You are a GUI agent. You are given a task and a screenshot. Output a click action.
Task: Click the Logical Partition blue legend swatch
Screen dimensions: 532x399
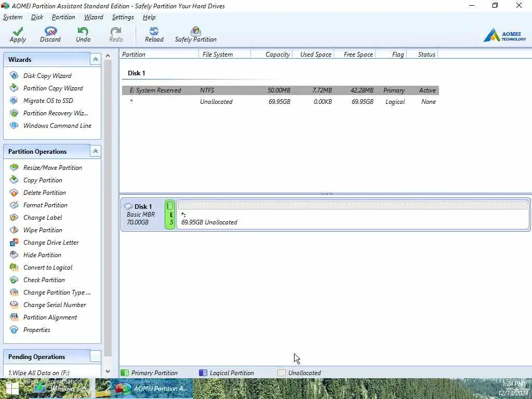pos(203,373)
